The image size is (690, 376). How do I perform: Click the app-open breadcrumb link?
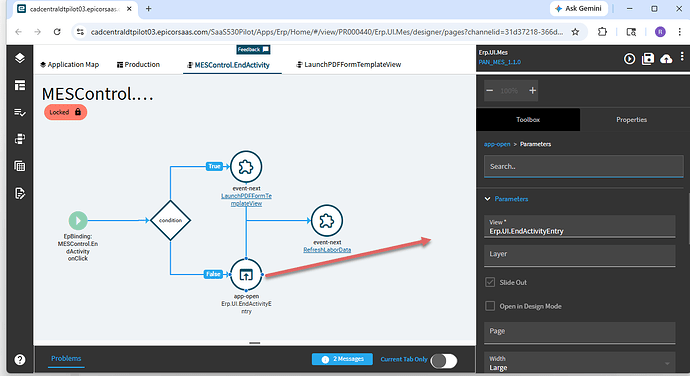(497, 144)
